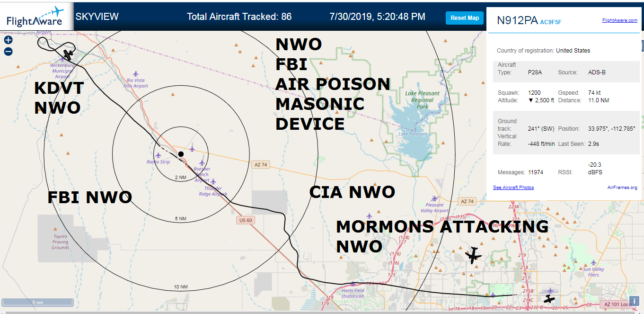Image resolution: width=644 pixels, height=314 pixels.
Task: Open the map info icon
Action: (x=634, y=300)
